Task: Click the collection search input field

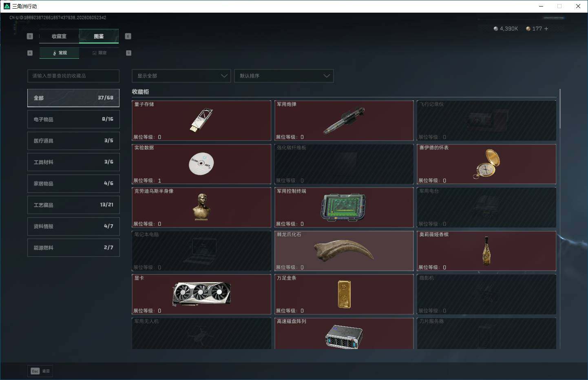Action: click(73, 76)
